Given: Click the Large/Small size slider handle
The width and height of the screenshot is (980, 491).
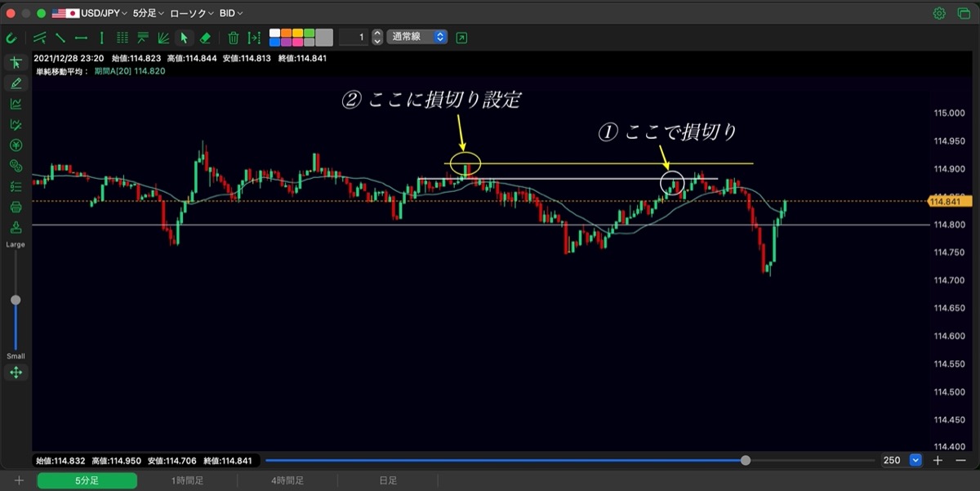Looking at the screenshot, I should pyautogui.click(x=16, y=300).
